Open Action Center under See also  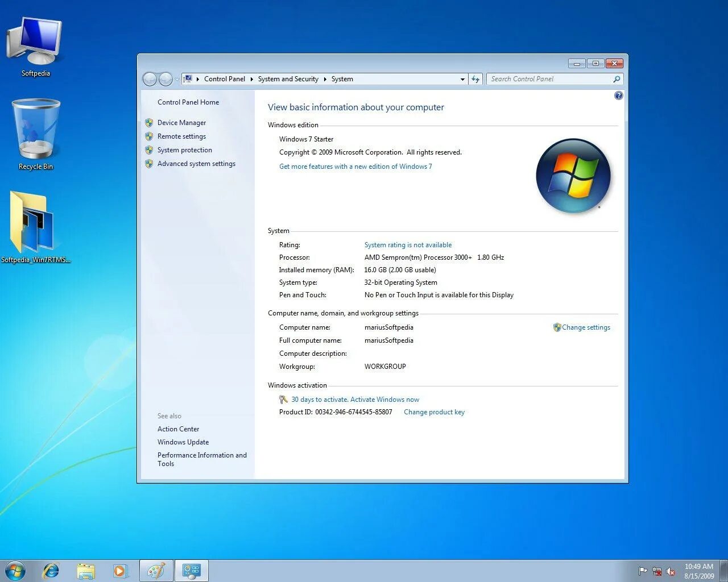(179, 429)
